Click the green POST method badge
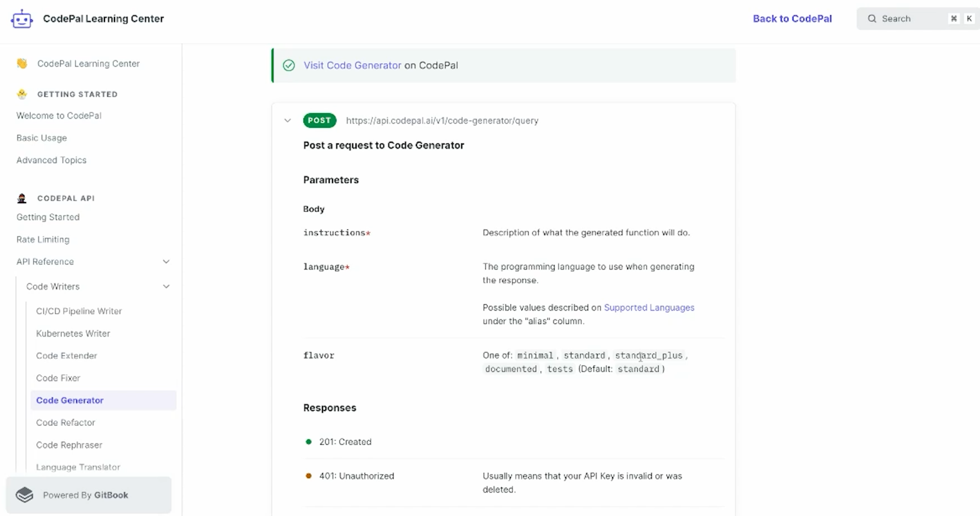Image resolution: width=980 pixels, height=516 pixels. 319,120
